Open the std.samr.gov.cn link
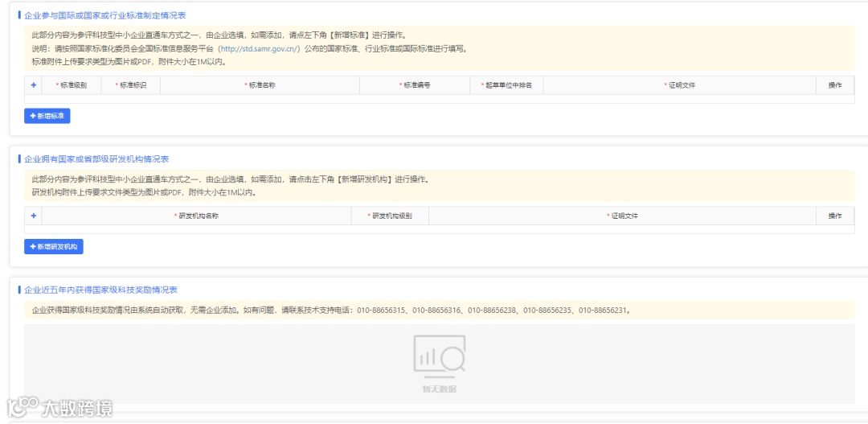868x424 pixels. [x=260, y=49]
